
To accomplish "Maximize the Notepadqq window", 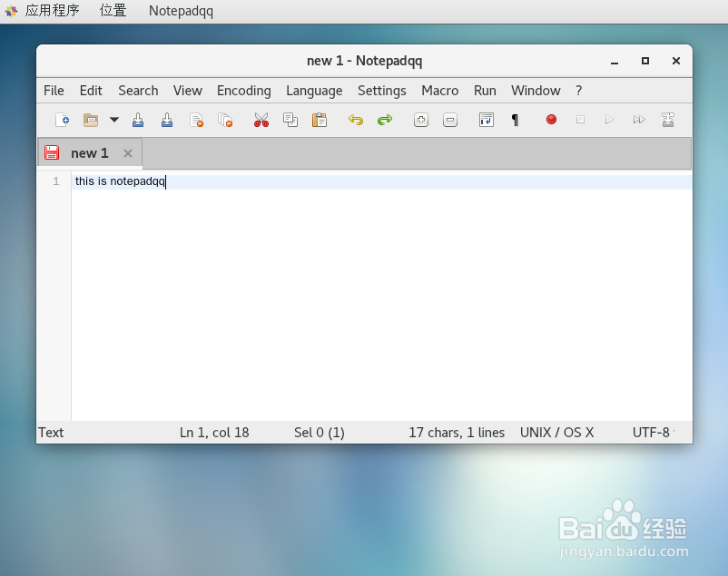I will tap(644, 61).
